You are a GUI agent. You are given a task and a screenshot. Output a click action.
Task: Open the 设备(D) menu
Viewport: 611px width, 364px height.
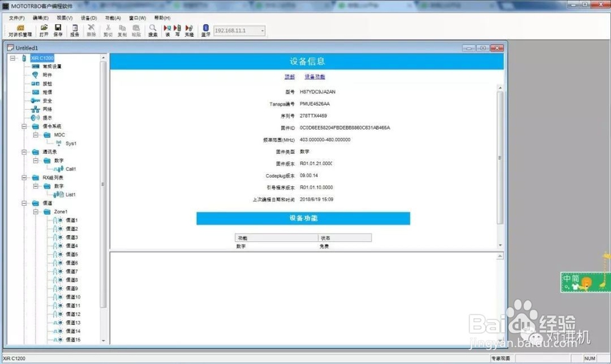click(89, 18)
